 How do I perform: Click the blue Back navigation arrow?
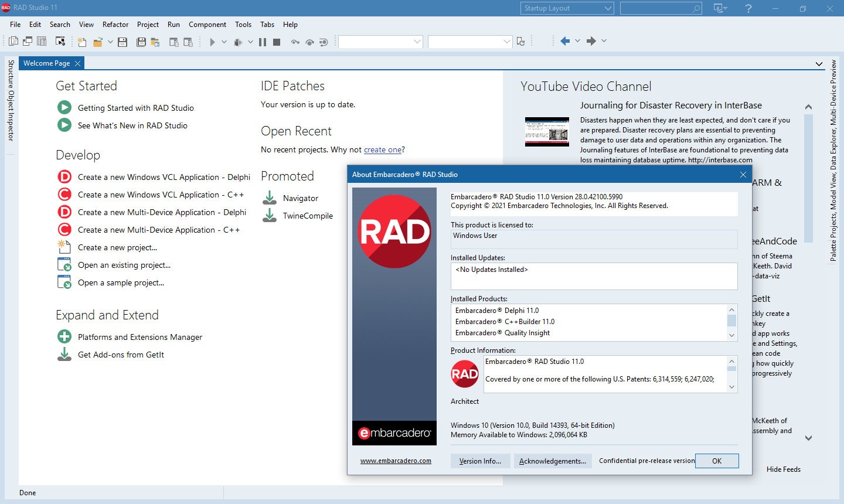[565, 41]
